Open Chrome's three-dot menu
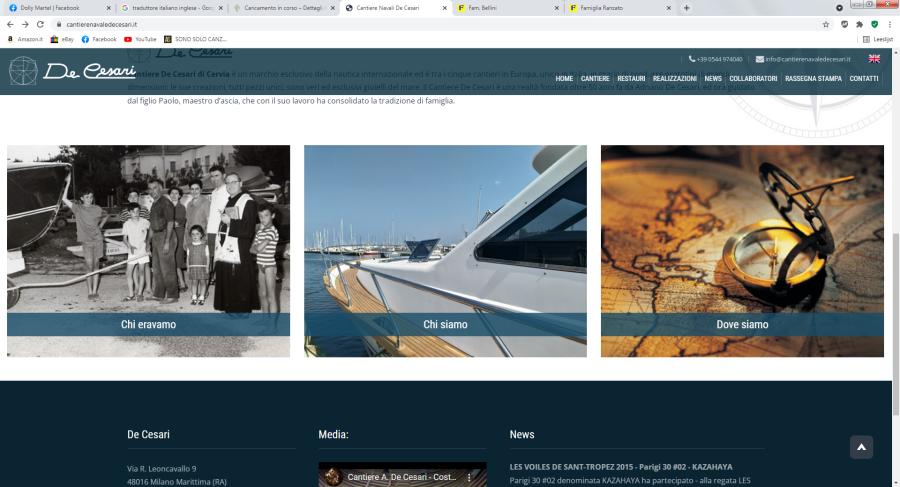Image resolution: width=900 pixels, height=487 pixels. coord(890,24)
